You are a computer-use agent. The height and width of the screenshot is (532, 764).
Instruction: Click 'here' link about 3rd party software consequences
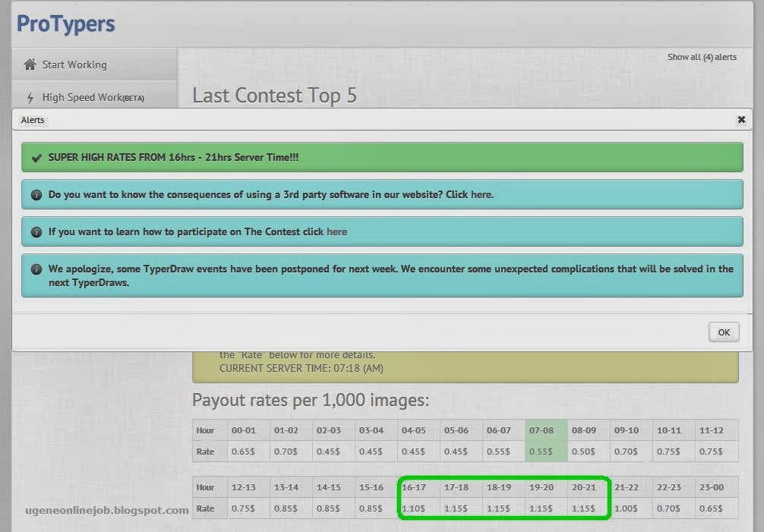click(481, 194)
